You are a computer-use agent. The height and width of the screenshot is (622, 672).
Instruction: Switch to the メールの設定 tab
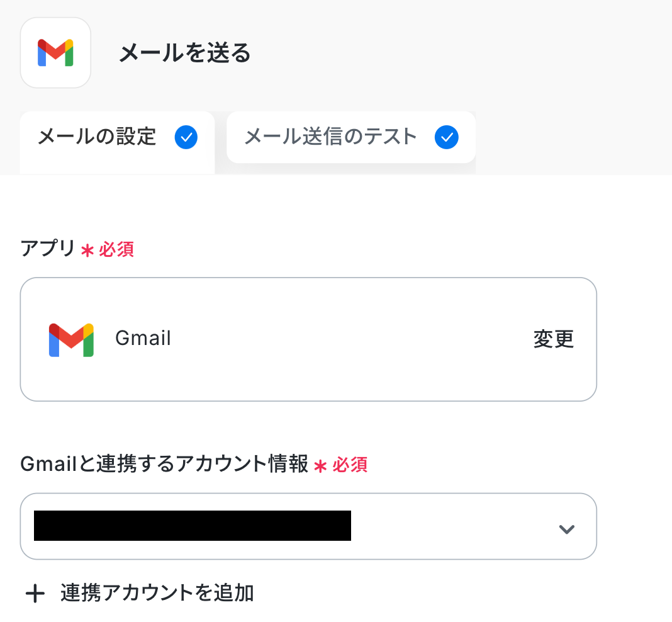click(x=97, y=137)
